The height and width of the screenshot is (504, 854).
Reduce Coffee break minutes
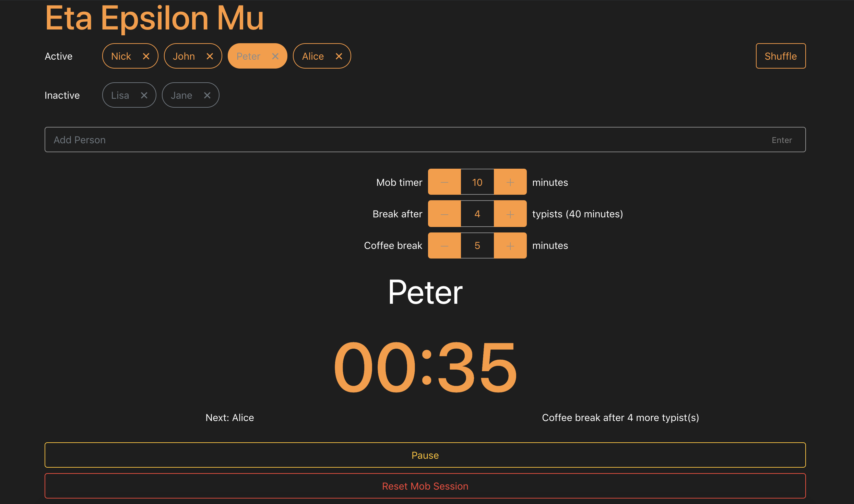click(444, 245)
